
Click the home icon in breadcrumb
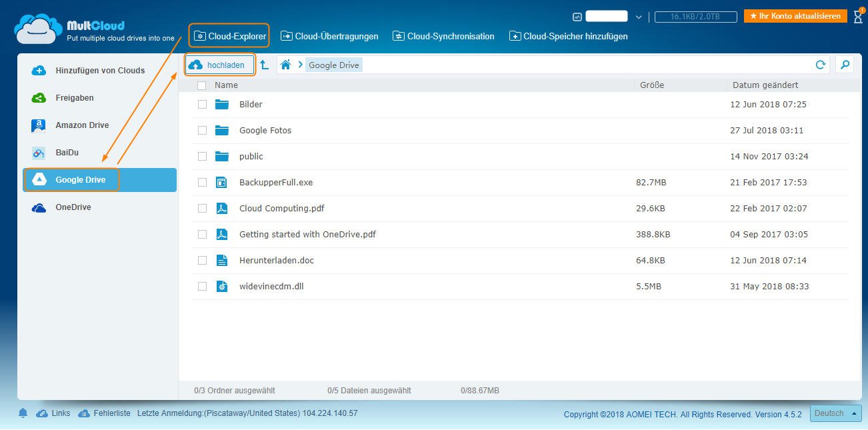tap(285, 65)
